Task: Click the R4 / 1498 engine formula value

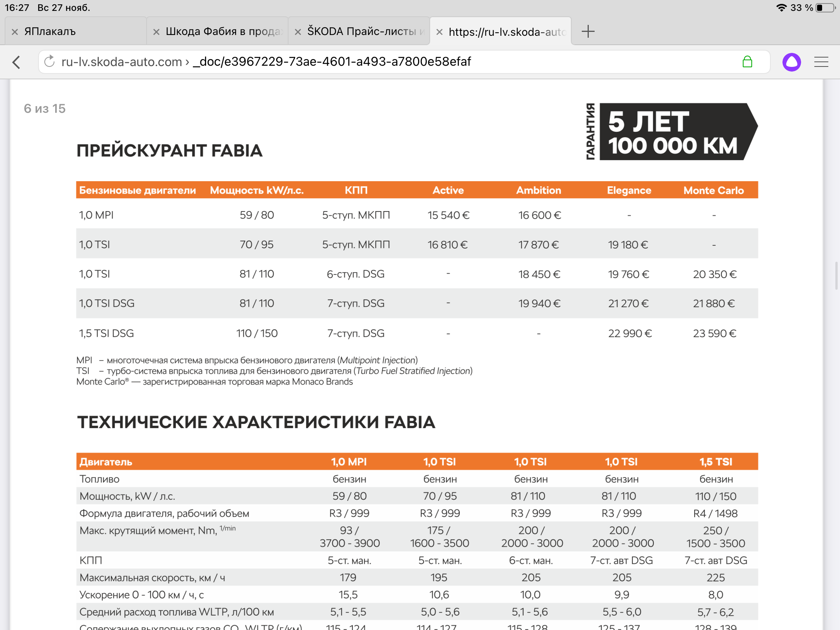Action: tap(716, 513)
